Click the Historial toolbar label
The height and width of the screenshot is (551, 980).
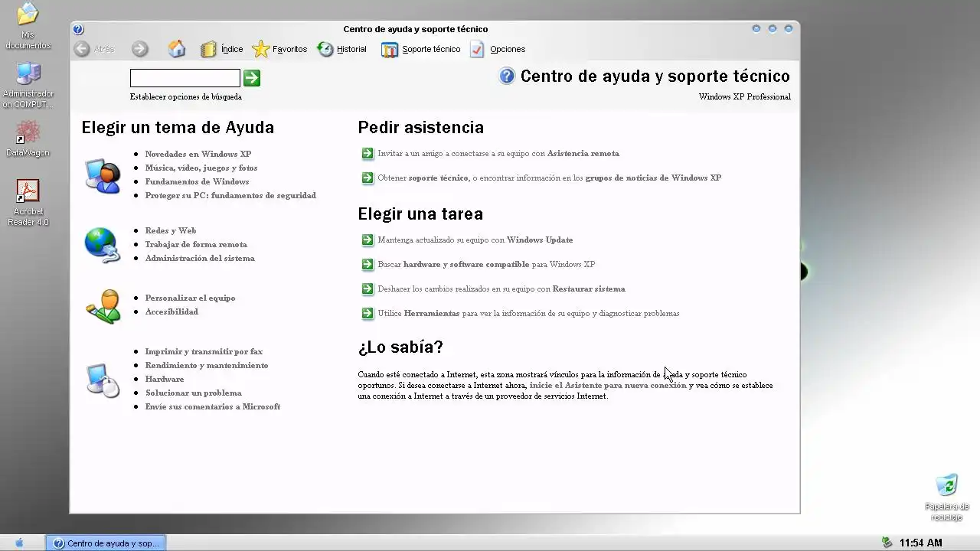point(352,49)
